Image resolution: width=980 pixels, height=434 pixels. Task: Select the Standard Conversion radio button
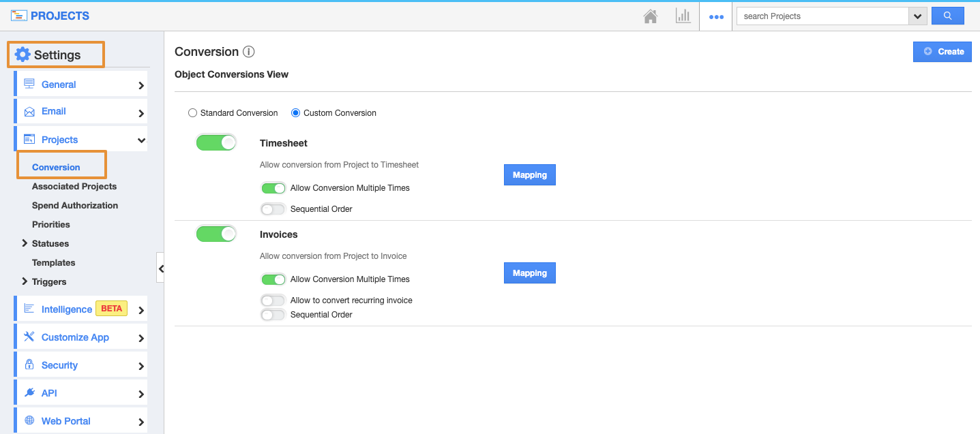coord(193,113)
